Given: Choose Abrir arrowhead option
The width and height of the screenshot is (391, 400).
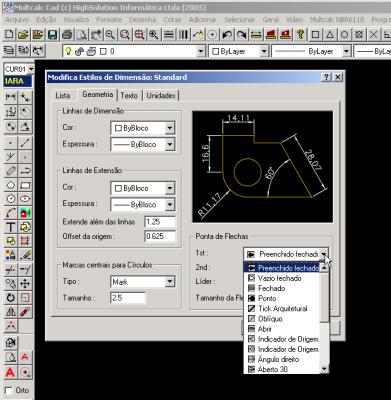Looking at the screenshot, I should (282, 329).
